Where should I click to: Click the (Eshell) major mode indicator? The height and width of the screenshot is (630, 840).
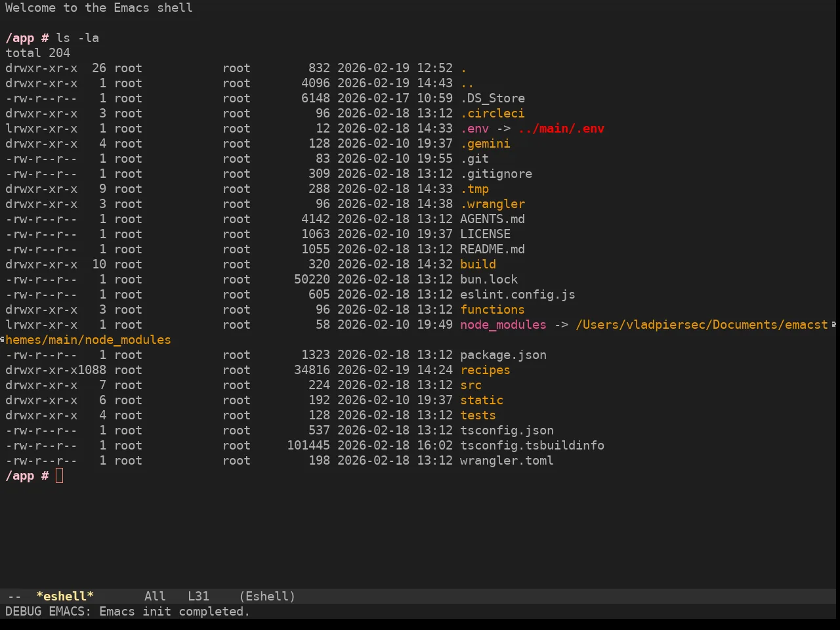tap(267, 597)
